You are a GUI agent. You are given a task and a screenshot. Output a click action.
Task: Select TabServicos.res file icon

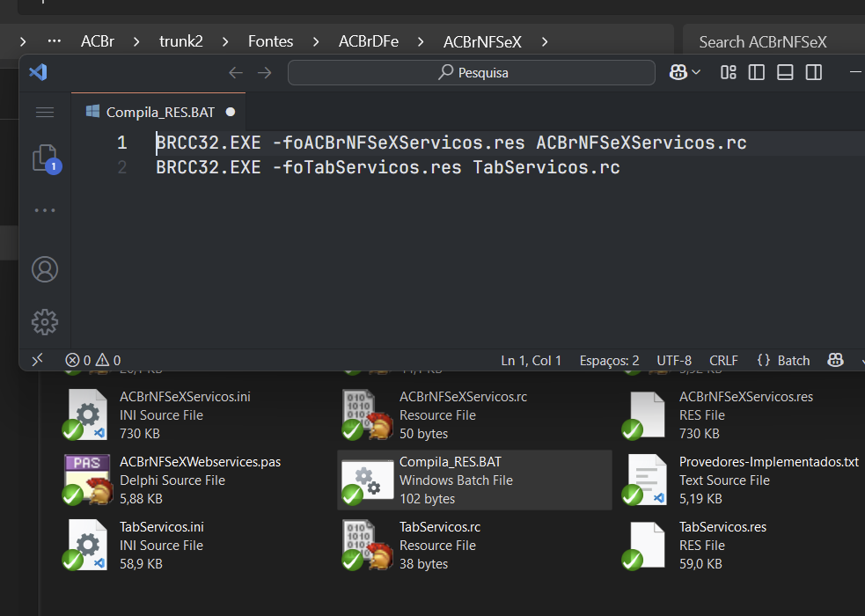[645, 545]
